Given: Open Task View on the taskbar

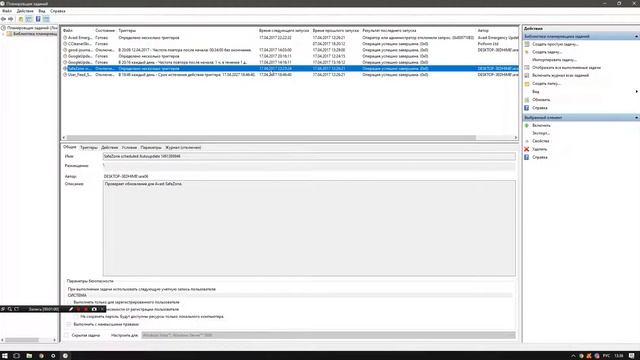Looking at the screenshot, I should click(17, 356).
